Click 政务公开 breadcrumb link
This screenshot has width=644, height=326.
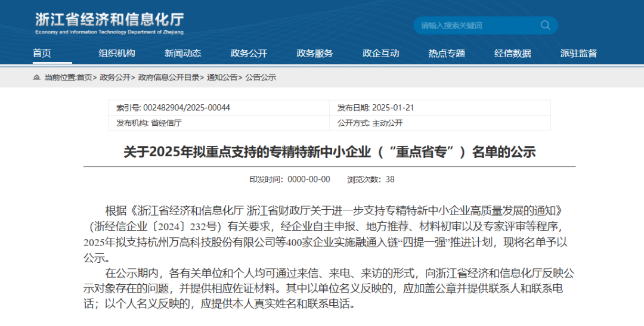[x=115, y=77]
